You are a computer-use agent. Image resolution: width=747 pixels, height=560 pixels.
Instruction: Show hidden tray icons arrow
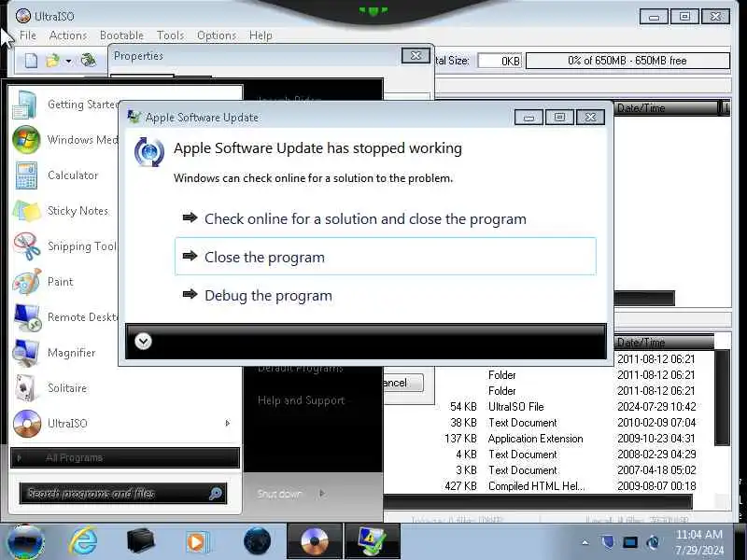point(585,542)
